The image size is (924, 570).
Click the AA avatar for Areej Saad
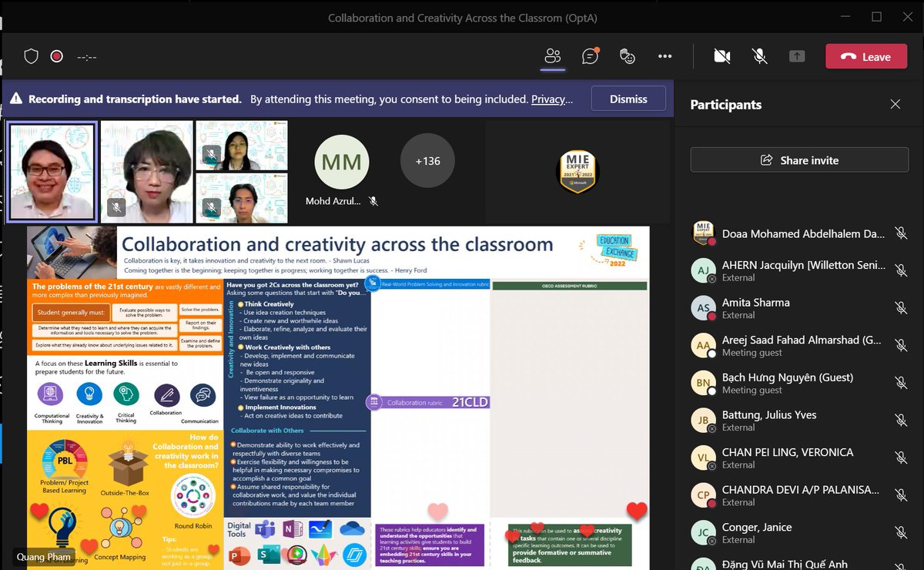[704, 346]
